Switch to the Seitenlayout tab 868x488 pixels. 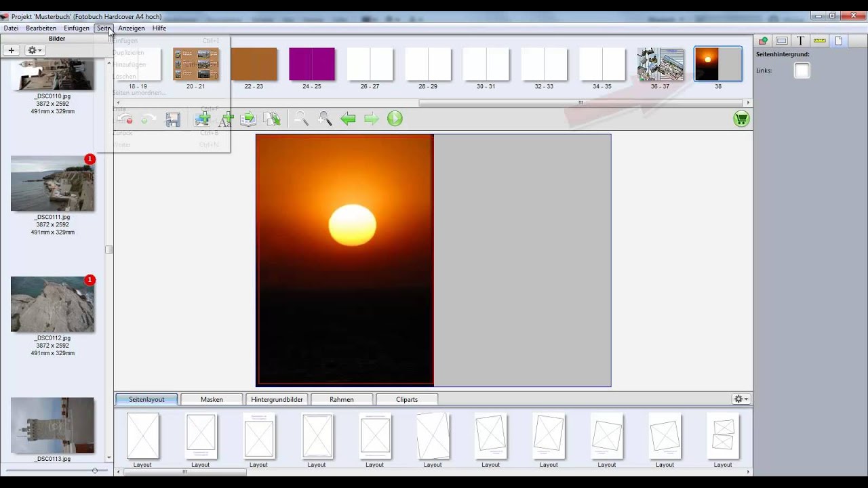click(x=146, y=399)
